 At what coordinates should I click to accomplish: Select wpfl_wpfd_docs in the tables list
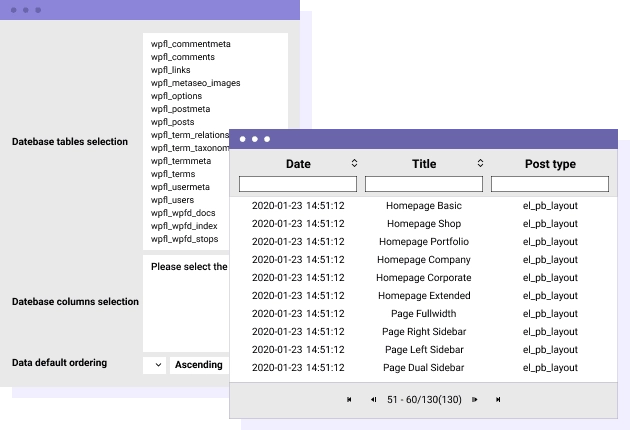[x=183, y=213]
